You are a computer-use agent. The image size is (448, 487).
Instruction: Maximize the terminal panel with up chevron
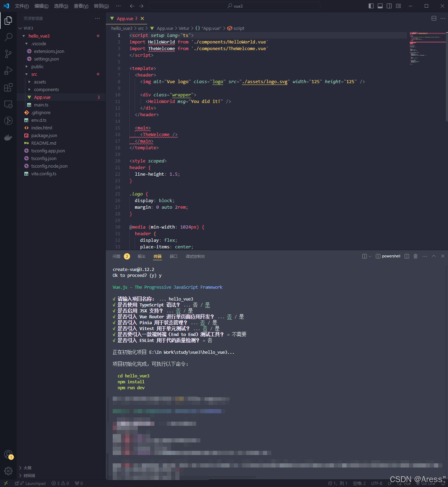click(x=434, y=256)
